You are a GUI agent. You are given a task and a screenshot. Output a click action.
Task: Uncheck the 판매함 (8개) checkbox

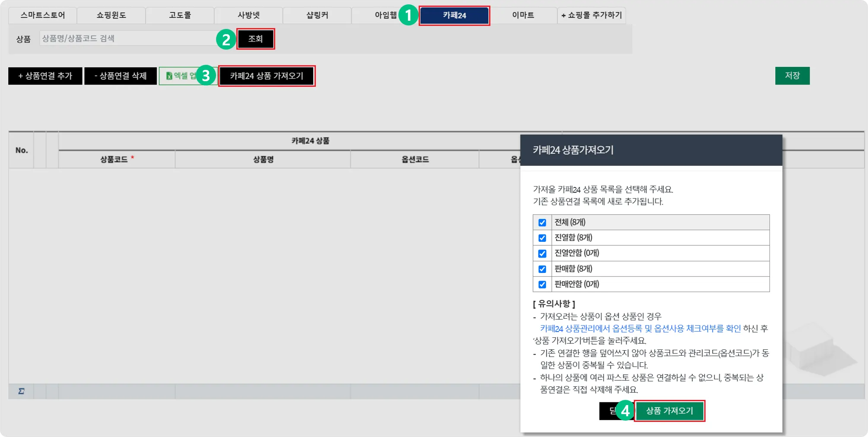coord(542,269)
